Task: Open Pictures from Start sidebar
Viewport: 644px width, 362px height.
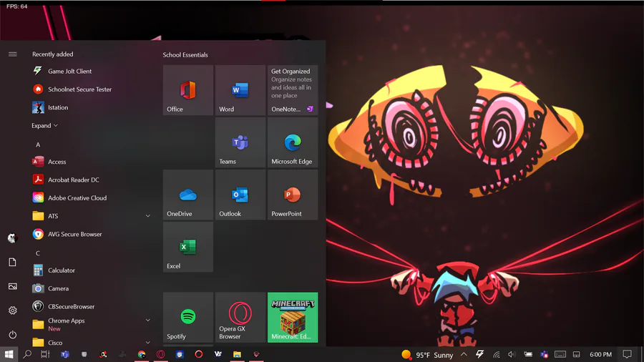Action: [13, 286]
